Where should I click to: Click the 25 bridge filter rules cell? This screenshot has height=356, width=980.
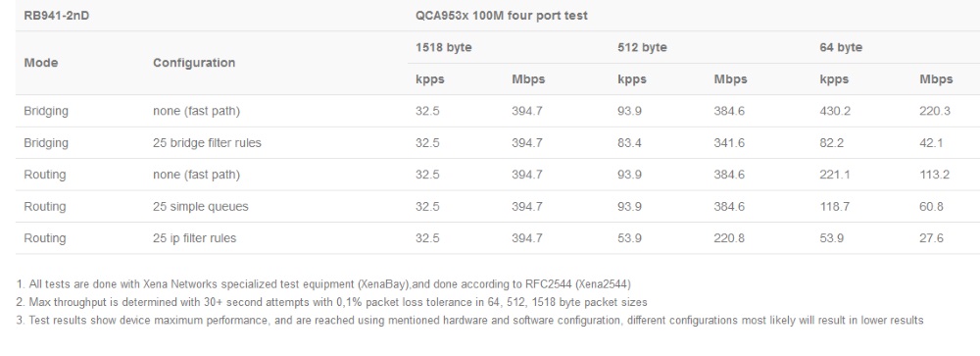[x=207, y=142]
